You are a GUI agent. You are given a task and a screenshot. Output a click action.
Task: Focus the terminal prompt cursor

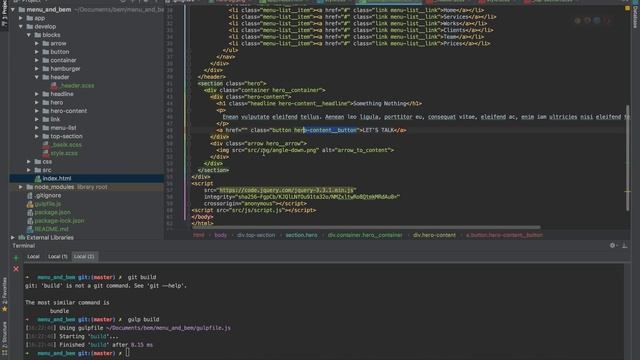(x=128, y=353)
